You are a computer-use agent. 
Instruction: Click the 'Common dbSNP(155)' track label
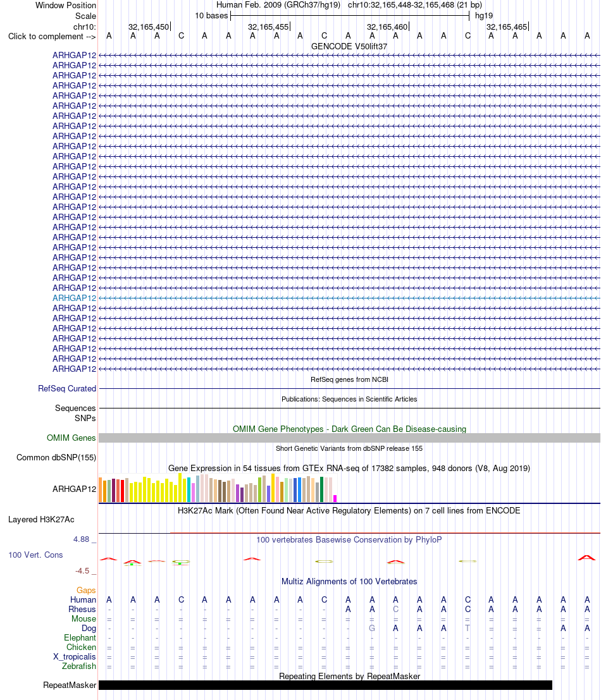[x=56, y=458]
